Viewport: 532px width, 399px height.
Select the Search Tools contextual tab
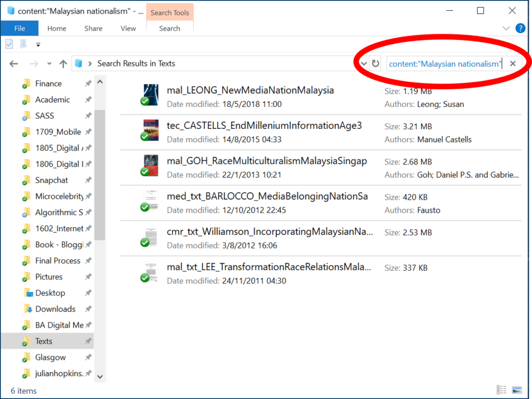point(170,12)
